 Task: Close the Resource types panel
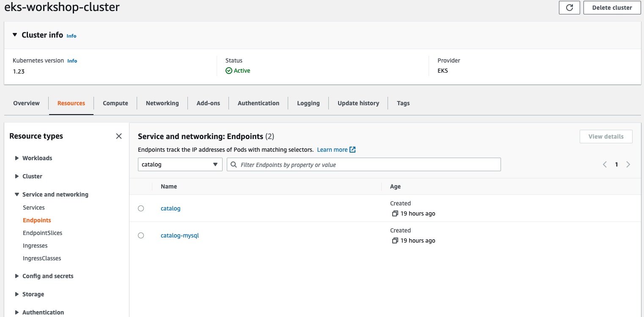point(119,136)
